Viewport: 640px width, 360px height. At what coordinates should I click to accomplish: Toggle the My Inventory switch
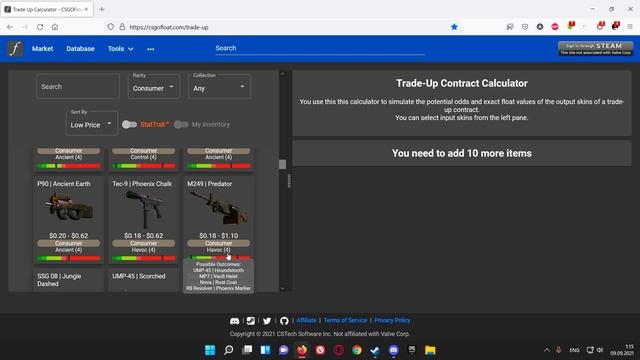pos(181,124)
